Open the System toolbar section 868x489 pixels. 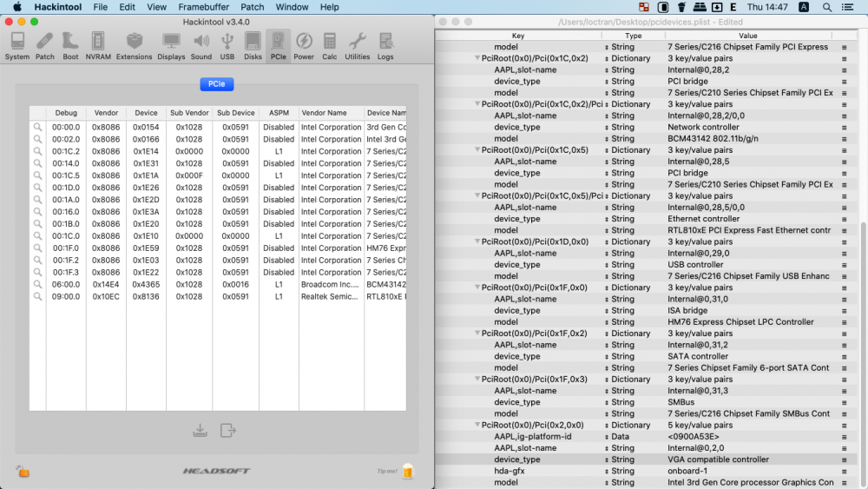pos(17,46)
